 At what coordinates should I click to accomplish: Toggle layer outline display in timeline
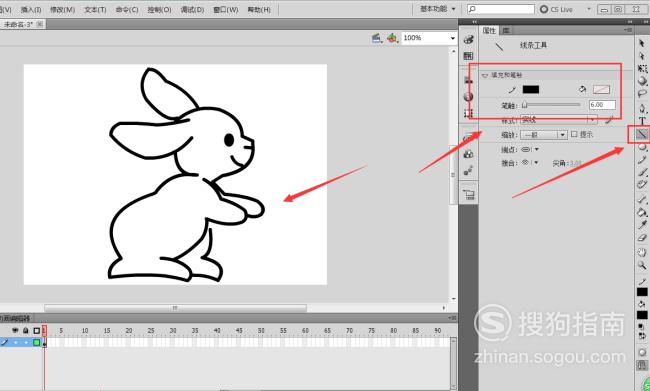(x=36, y=330)
